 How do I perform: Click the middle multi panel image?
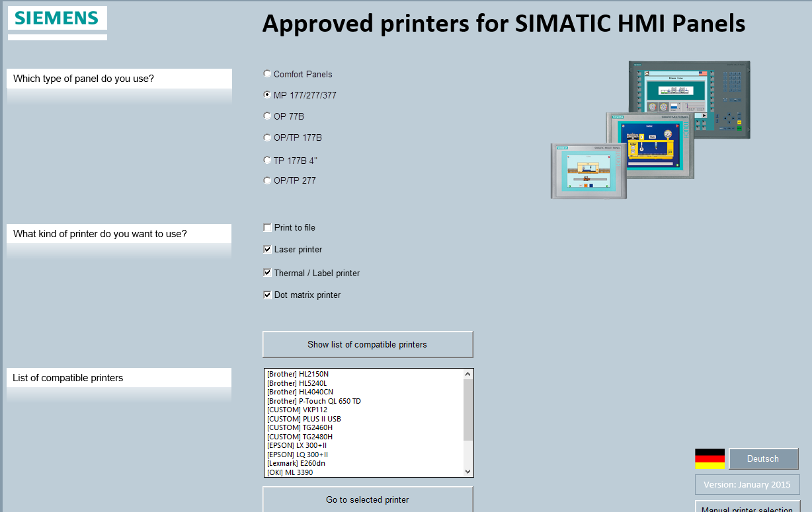coord(650,145)
